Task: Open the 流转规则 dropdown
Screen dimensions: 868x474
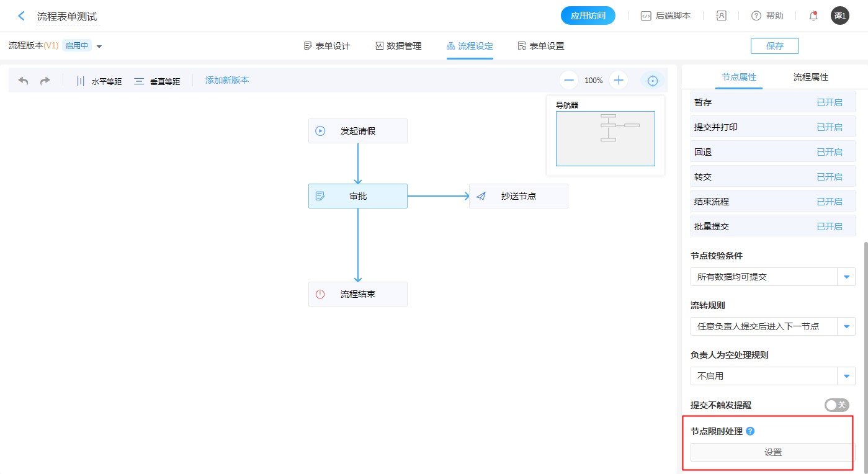Action: [x=846, y=326]
